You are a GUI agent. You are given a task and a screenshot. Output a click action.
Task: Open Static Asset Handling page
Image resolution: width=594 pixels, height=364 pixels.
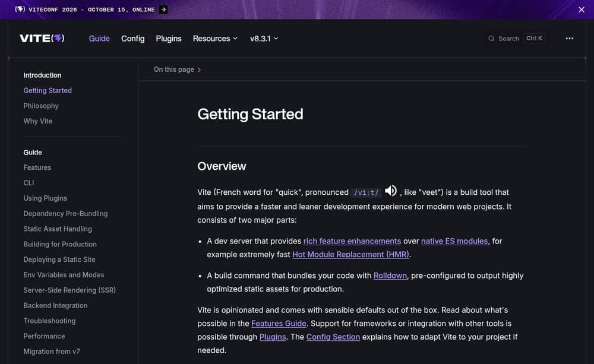tap(58, 229)
